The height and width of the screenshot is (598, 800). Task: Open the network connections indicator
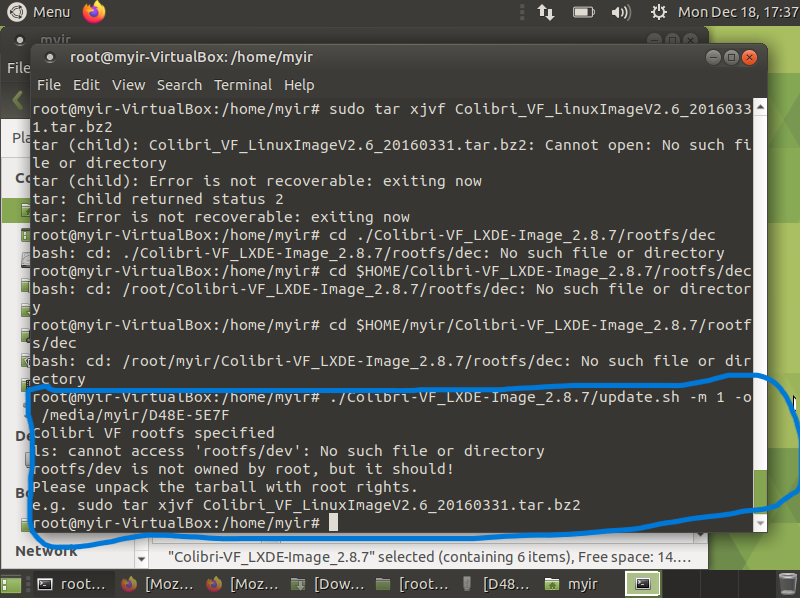click(546, 12)
